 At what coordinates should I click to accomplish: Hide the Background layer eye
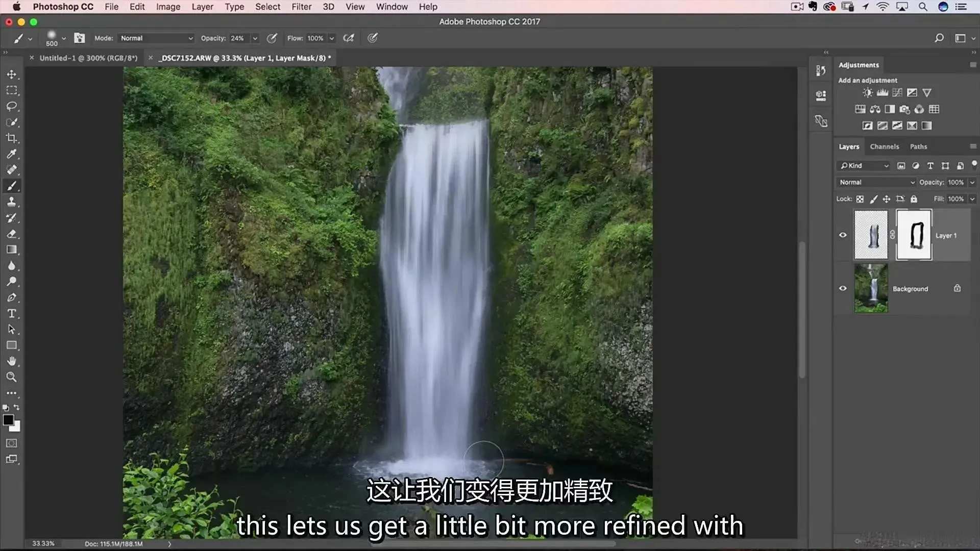843,288
